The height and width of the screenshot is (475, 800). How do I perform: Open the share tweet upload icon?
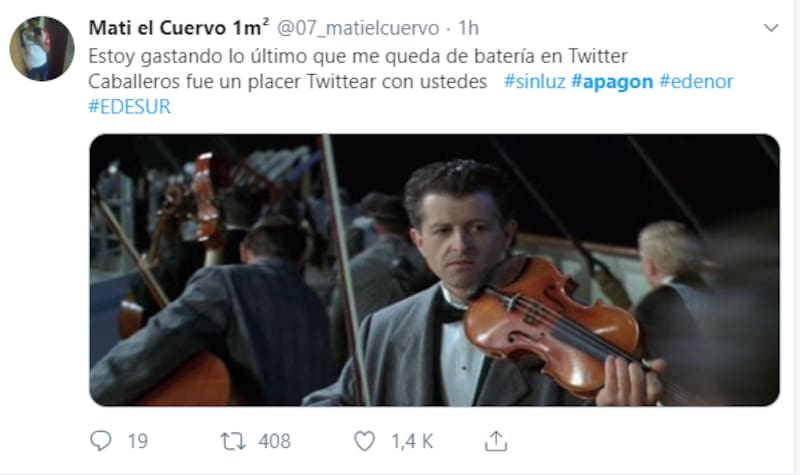(496, 441)
